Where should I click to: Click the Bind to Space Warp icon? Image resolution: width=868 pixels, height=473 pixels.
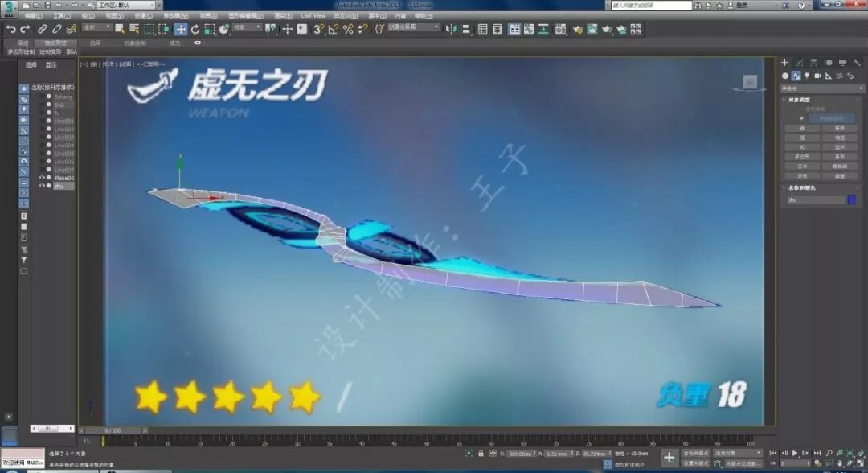click(71, 29)
